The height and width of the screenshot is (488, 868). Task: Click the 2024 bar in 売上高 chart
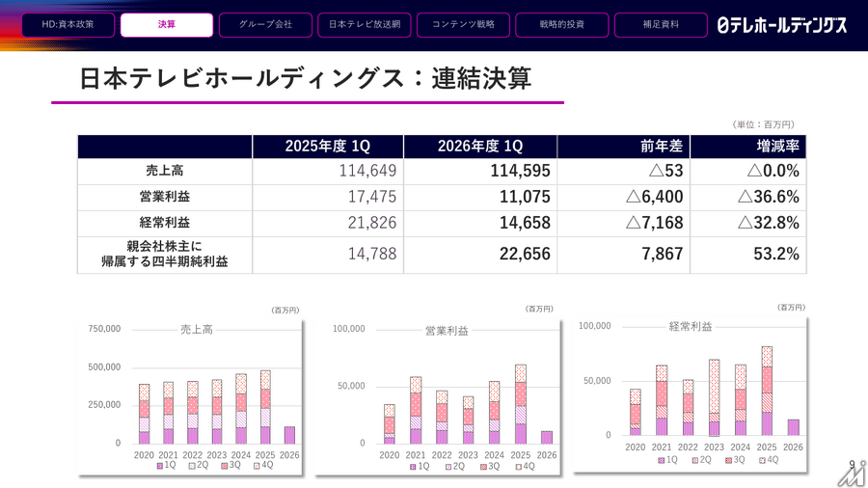(x=241, y=409)
